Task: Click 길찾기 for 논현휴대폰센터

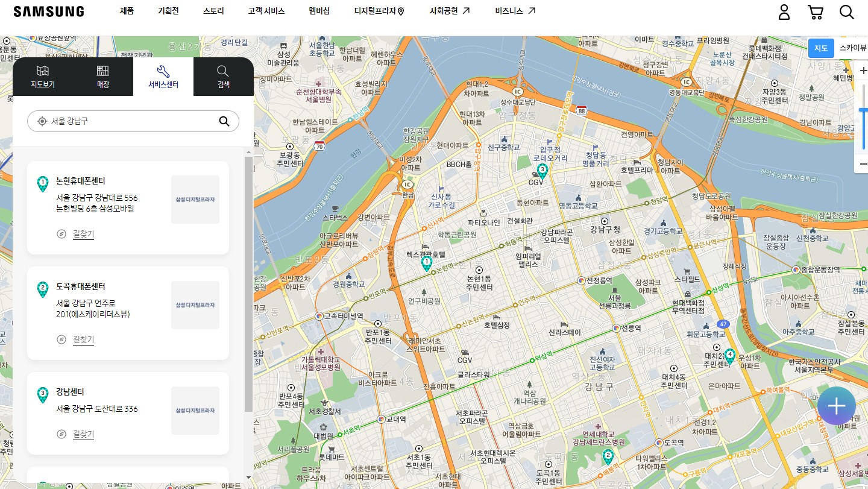Action: [83, 234]
